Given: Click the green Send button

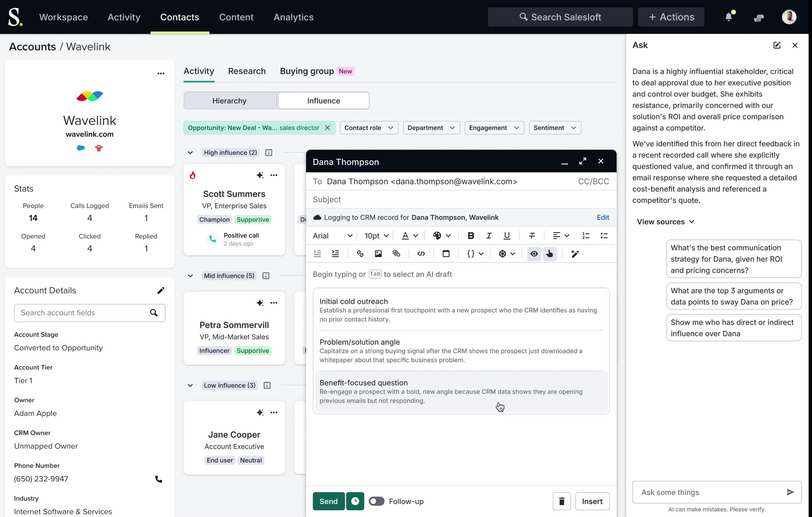Looking at the screenshot, I should point(328,501).
